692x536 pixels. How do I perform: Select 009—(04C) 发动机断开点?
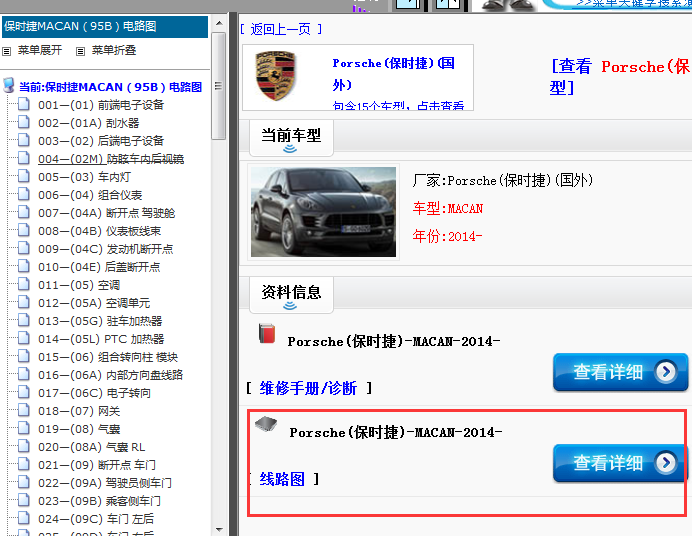coord(105,249)
